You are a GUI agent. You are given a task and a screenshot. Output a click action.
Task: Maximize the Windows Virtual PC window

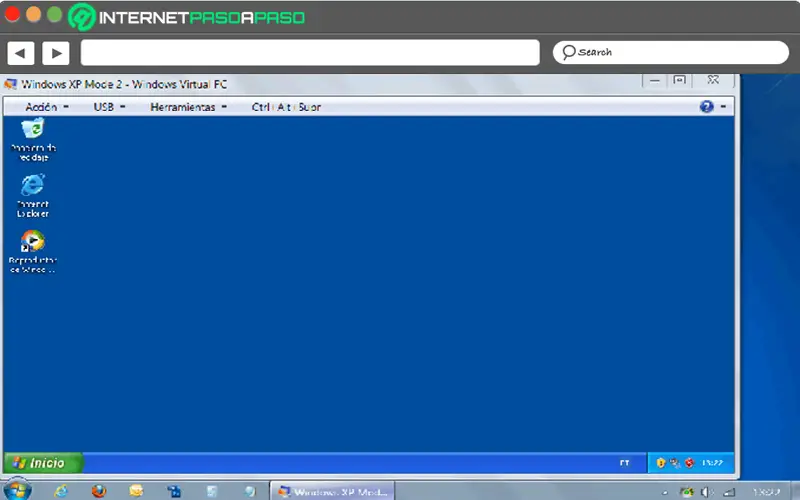pos(680,81)
